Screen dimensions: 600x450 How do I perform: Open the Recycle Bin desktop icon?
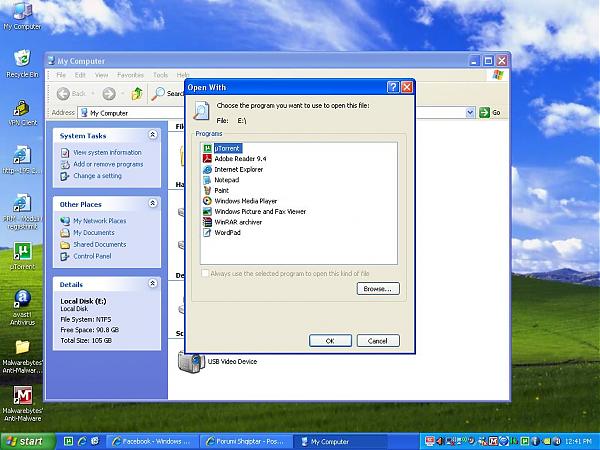pos(22,64)
